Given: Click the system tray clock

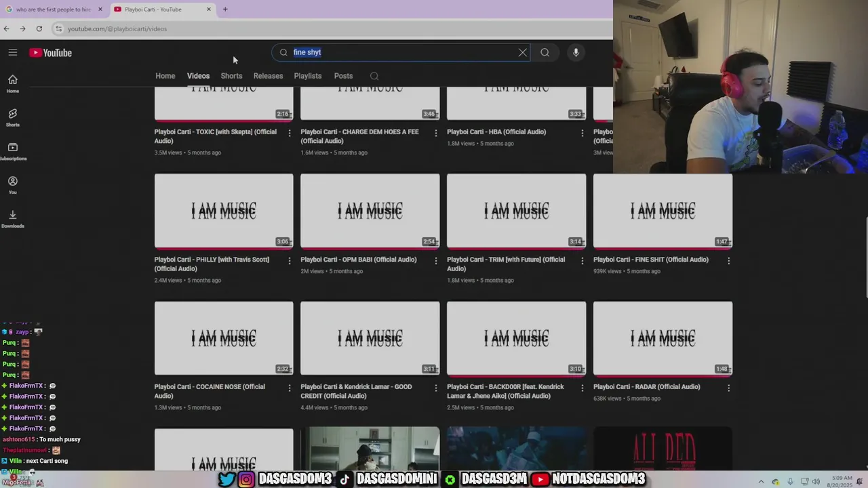Looking at the screenshot, I should (839, 481).
